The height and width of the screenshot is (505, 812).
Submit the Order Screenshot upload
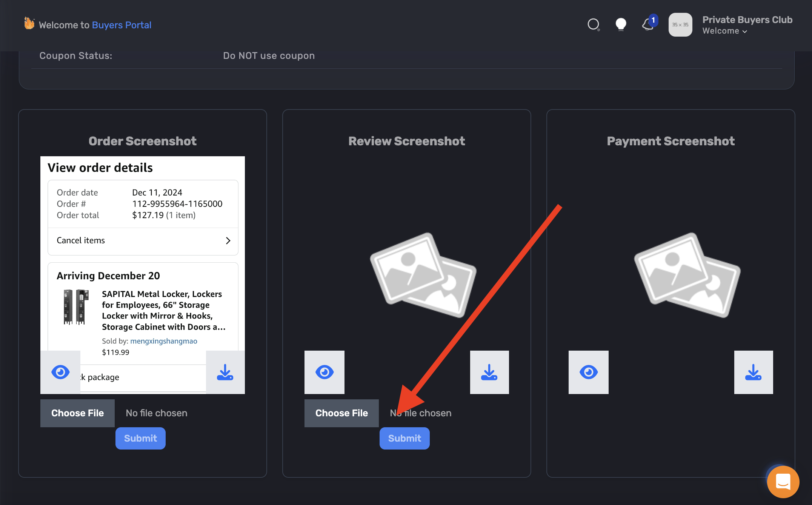click(x=140, y=438)
